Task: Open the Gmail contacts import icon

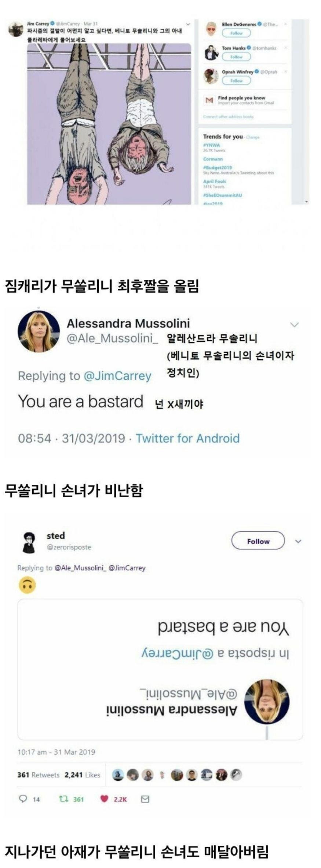Action: coord(209,100)
